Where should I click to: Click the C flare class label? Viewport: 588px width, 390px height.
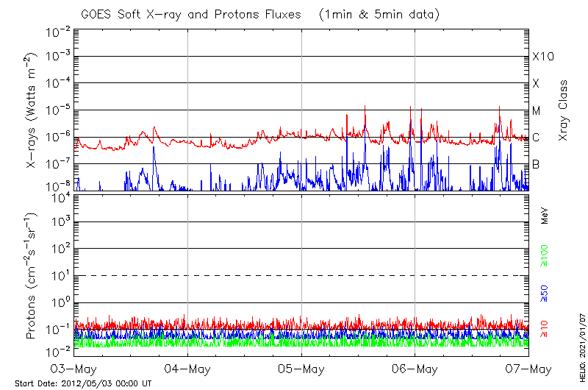point(536,138)
